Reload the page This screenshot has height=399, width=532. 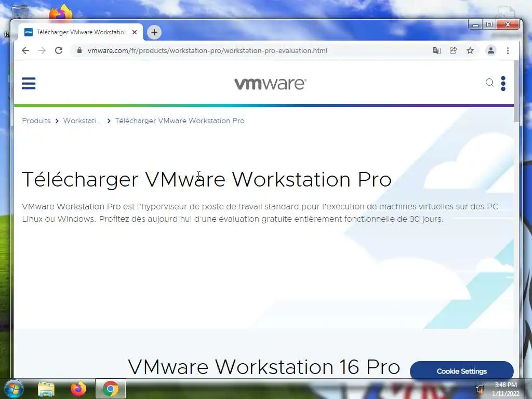59,50
